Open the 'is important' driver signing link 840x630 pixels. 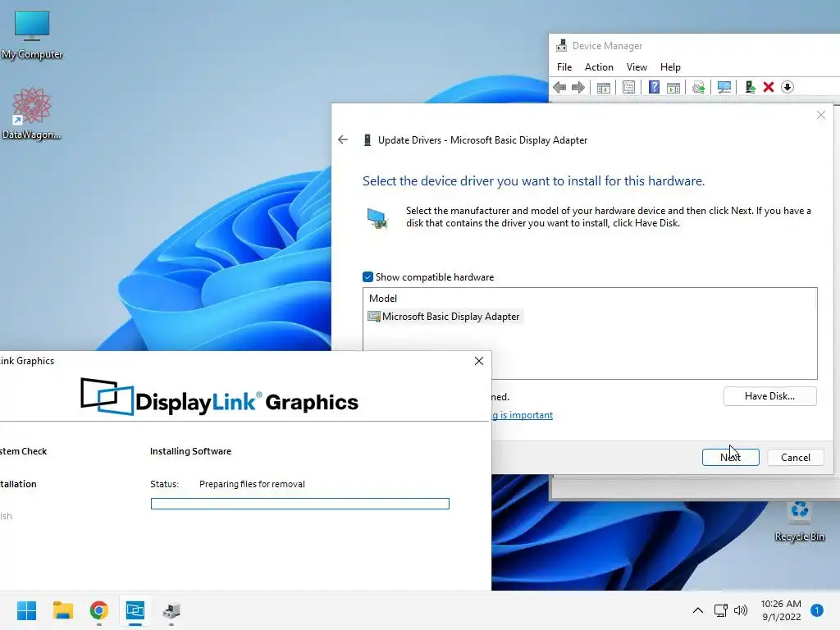pyautogui.click(x=523, y=415)
